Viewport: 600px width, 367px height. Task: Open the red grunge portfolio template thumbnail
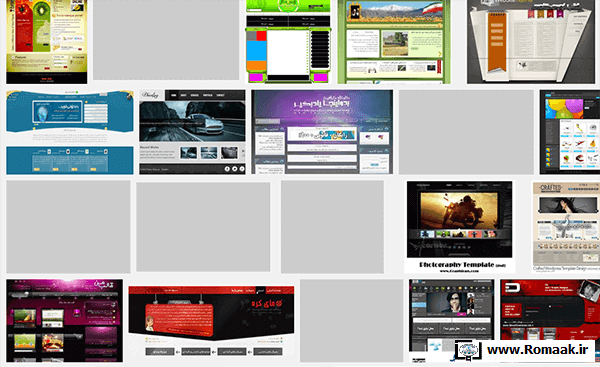pyautogui.click(x=550, y=309)
